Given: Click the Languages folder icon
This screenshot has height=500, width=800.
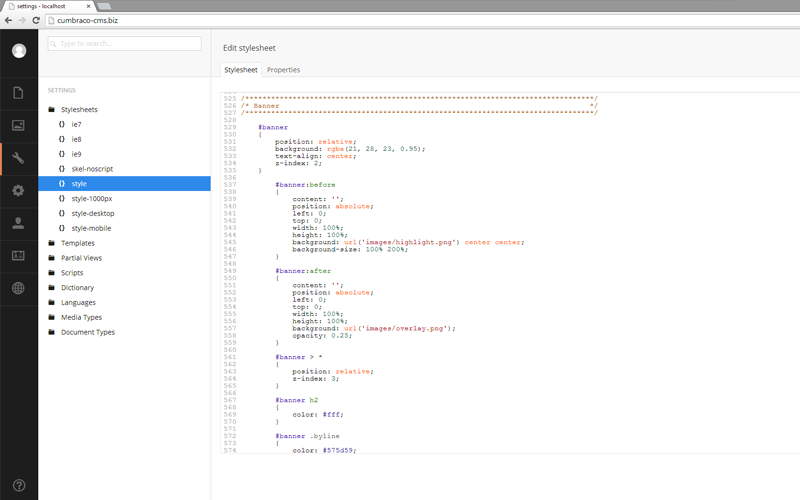Looking at the screenshot, I should point(52,302).
